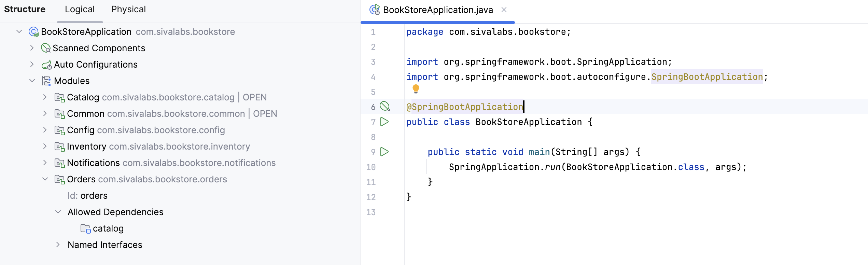This screenshot has width=868, height=265.
Task: Click the Scanned Components icon
Action: (45, 48)
